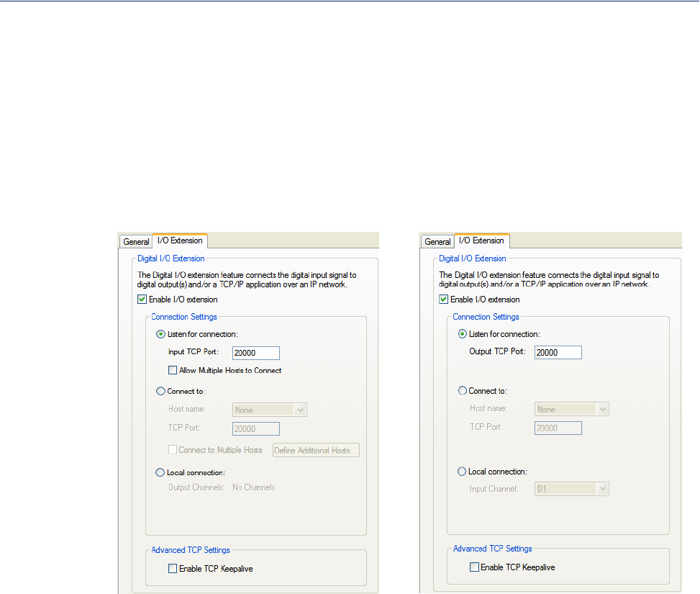Open Host name dropdown in left dialog
Image resolution: width=700 pixels, height=594 pixels.
point(270,410)
